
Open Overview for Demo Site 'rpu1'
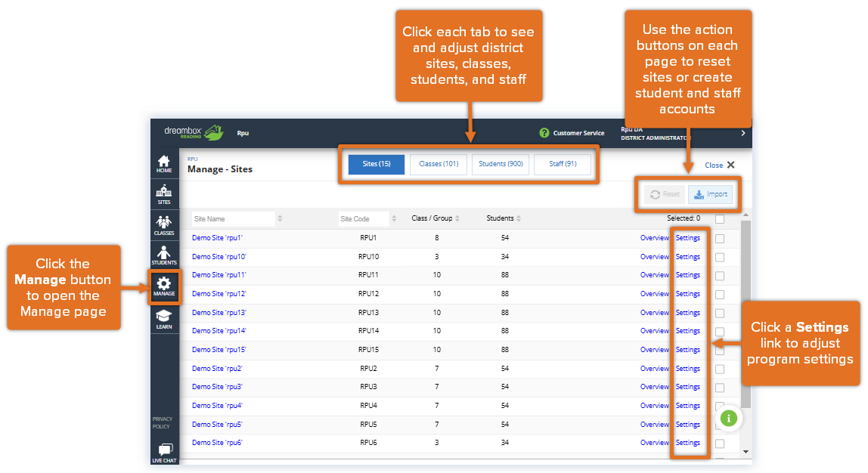(x=654, y=238)
